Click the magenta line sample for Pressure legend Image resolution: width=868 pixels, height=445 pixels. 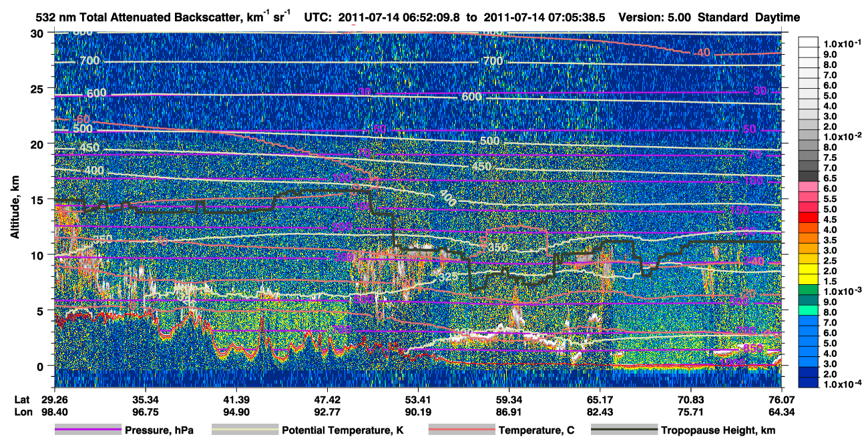(x=88, y=430)
